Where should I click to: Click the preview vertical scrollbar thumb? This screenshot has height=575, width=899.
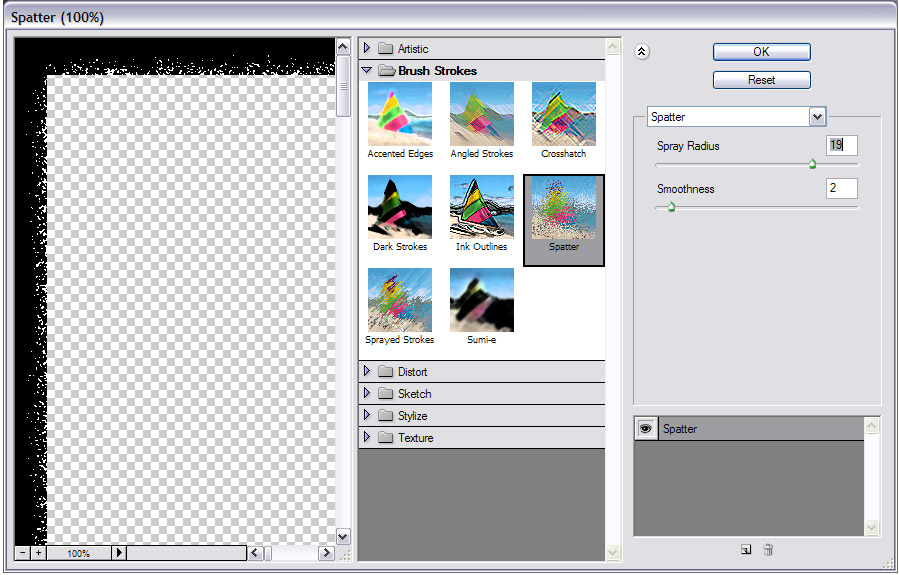coord(343,86)
